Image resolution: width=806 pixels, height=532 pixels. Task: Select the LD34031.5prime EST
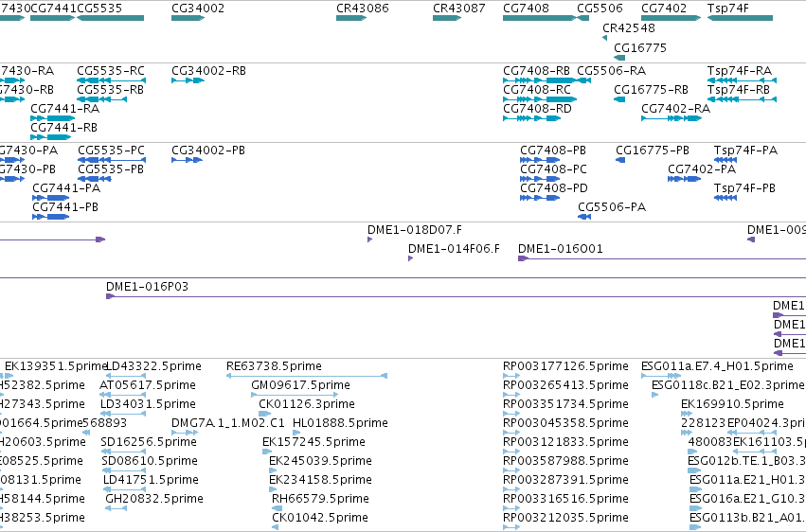(123, 414)
